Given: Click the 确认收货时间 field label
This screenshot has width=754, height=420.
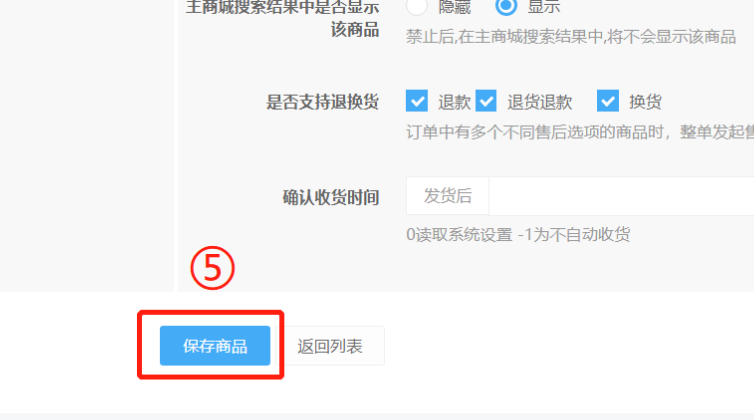Looking at the screenshot, I should 331,197.
